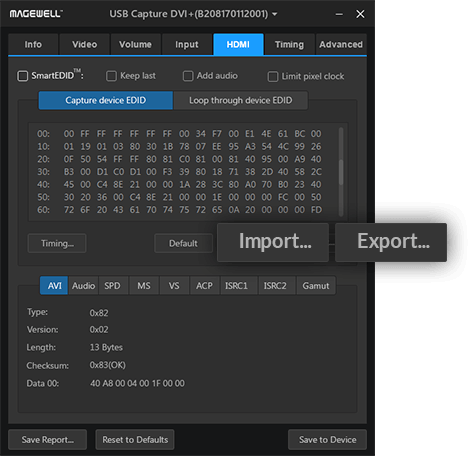Click the Type value 0x82

click(x=99, y=313)
